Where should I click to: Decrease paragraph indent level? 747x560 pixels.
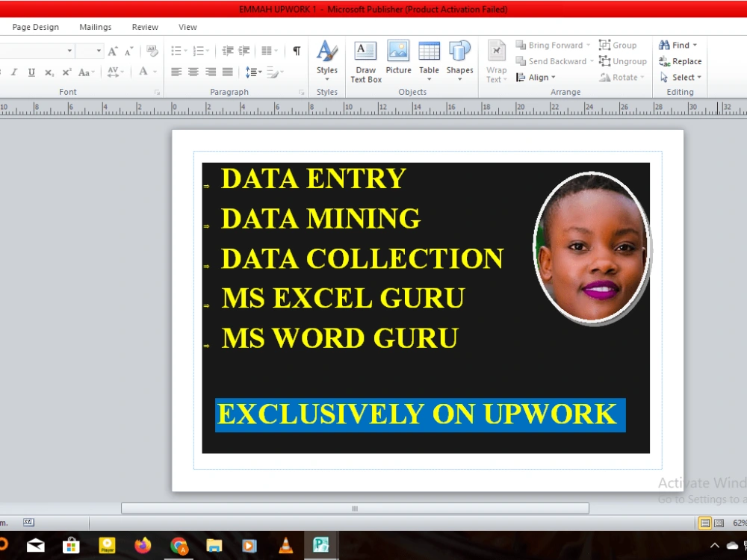click(228, 51)
